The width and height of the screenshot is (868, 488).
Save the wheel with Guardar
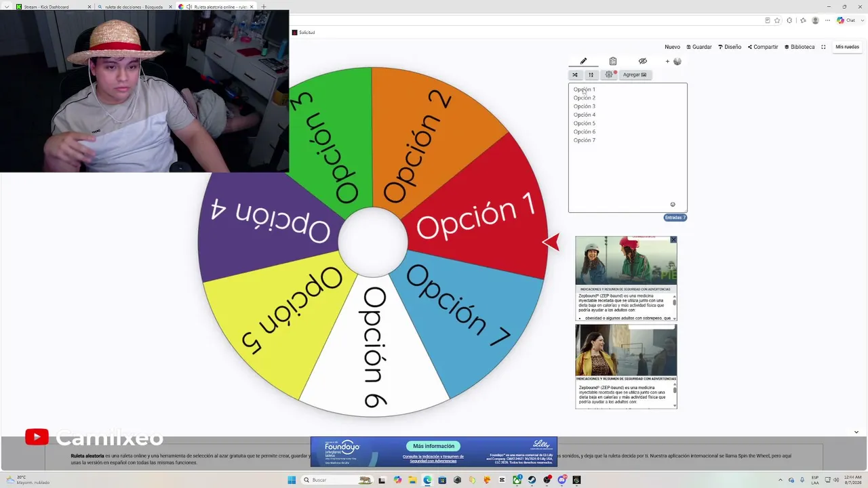699,47
